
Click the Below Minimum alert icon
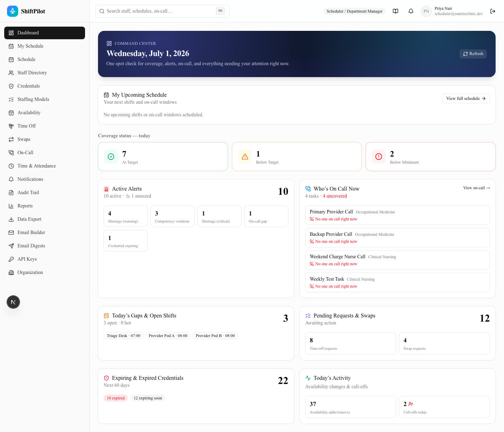[x=379, y=157]
